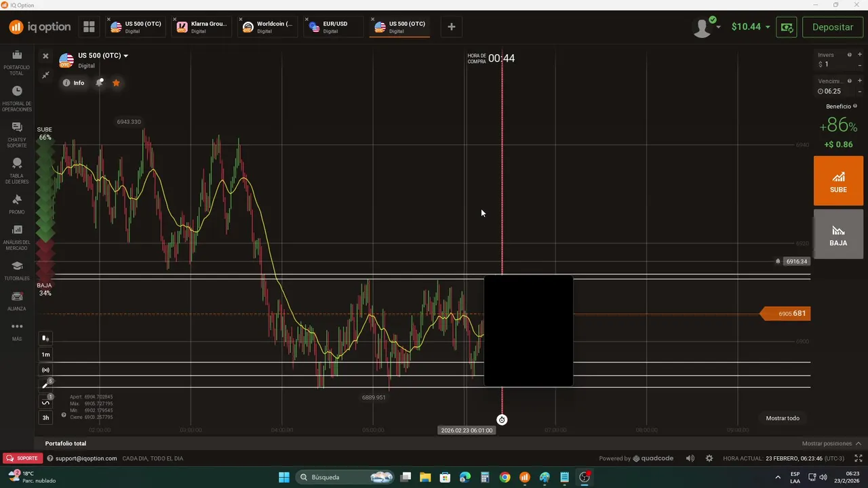The width and height of the screenshot is (868, 488).
Task: Open the drawing tools pencil
Action: (45, 386)
